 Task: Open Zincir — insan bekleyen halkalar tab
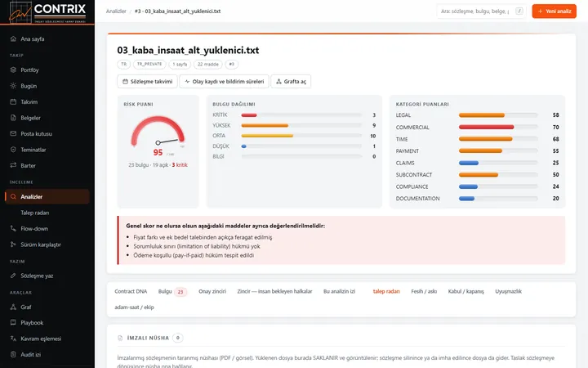coord(274,291)
